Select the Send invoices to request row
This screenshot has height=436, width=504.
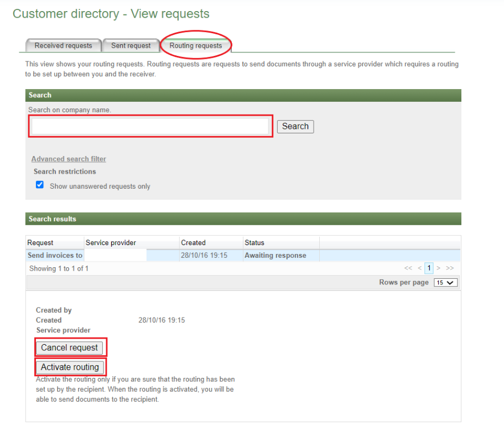pyautogui.click(x=55, y=255)
